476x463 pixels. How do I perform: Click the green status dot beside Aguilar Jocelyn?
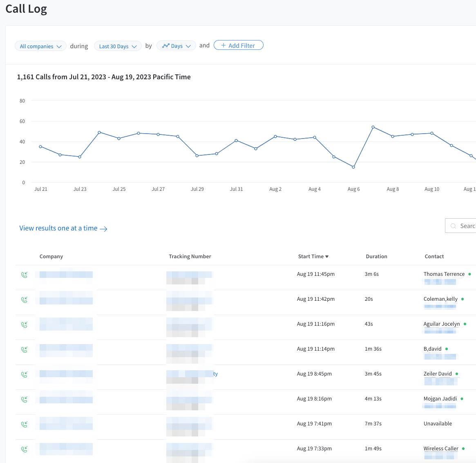(x=465, y=324)
